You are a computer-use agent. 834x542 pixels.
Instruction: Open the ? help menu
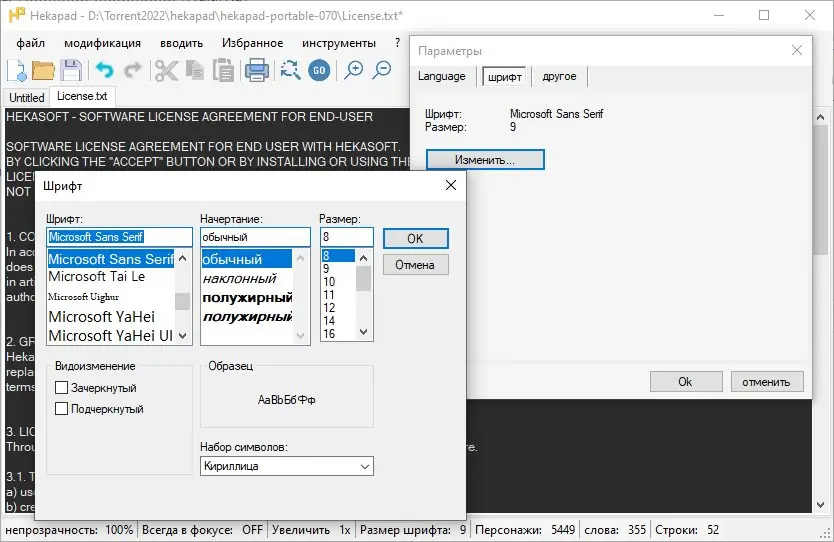coord(397,43)
